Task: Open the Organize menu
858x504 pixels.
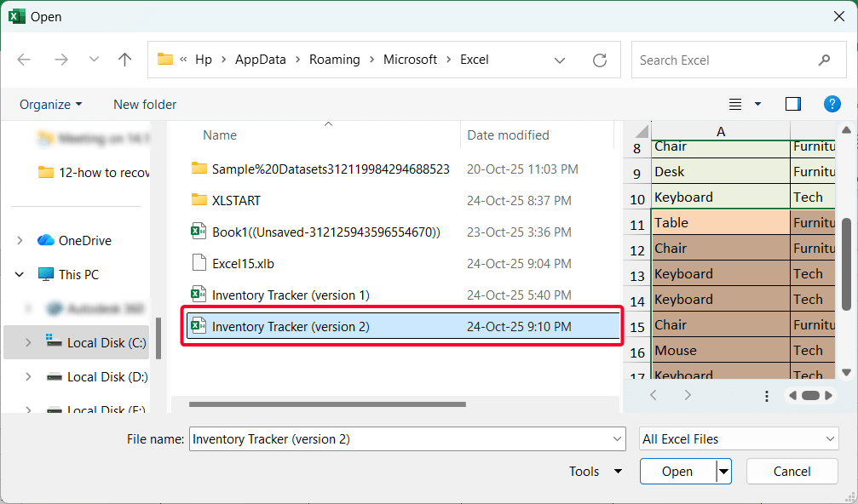Action: [x=50, y=104]
